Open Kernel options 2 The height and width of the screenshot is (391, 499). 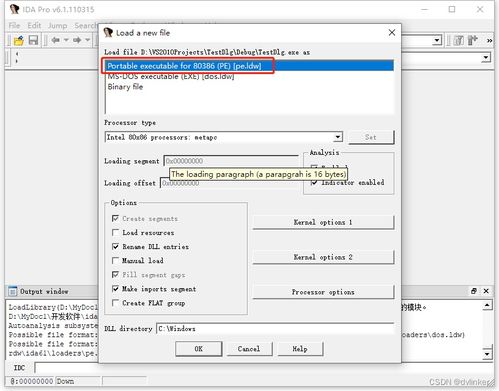coord(323,257)
